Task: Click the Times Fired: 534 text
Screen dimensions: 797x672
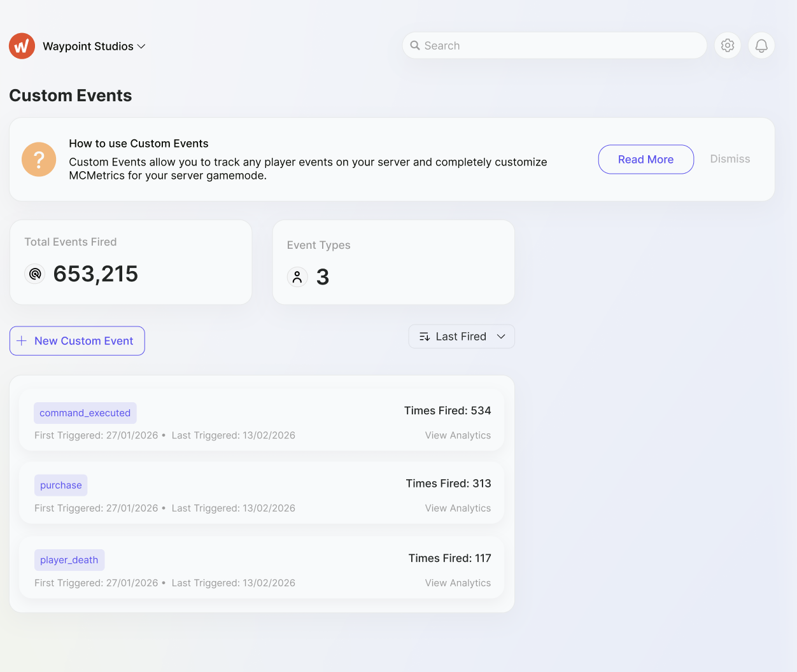Action: [x=448, y=410]
